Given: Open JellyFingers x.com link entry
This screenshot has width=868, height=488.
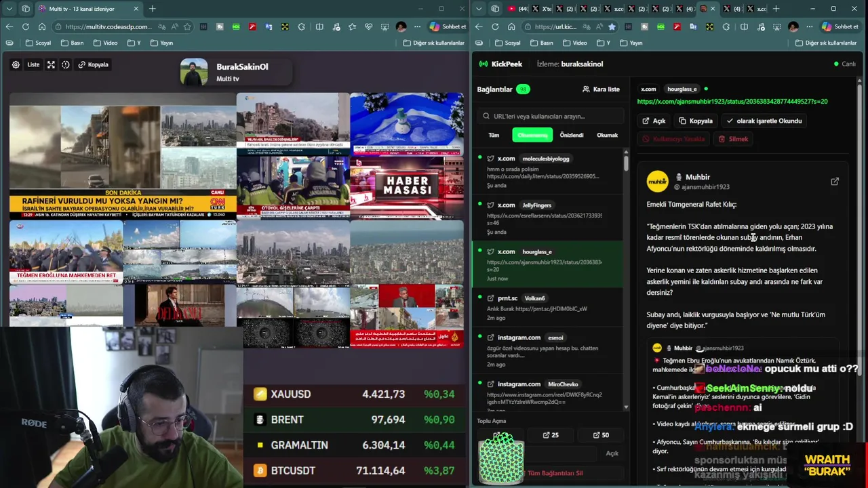Looking at the screenshot, I should click(547, 218).
